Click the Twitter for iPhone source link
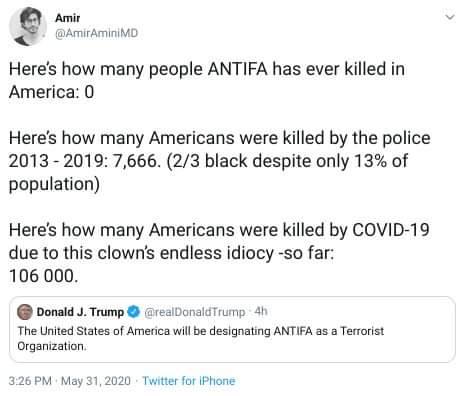 click(x=189, y=381)
